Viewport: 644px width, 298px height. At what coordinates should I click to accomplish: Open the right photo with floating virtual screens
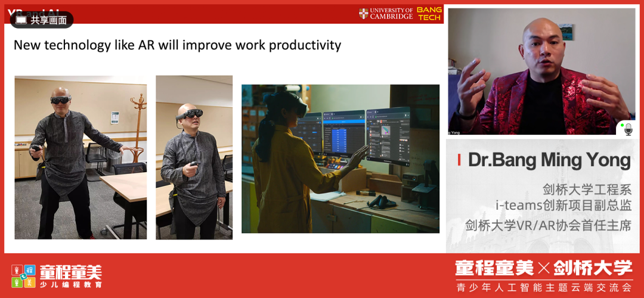340,159
